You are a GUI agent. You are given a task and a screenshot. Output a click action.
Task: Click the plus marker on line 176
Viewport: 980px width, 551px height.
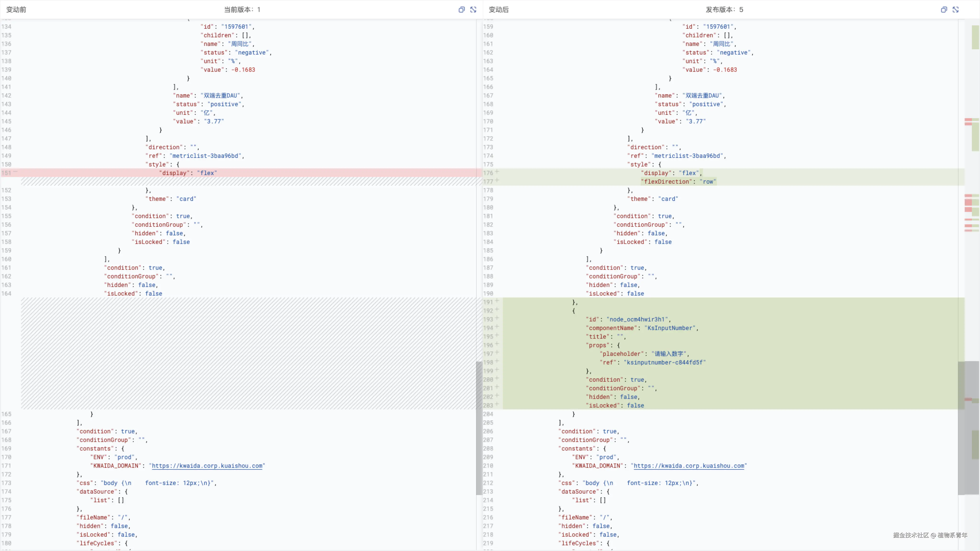pos(497,172)
